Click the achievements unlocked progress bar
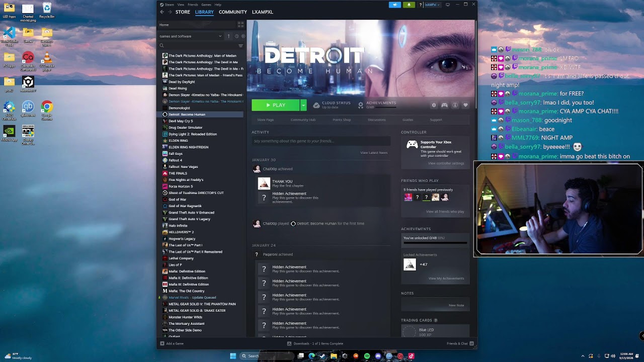The width and height of the screenshot is (644, 362). (x=435, y=242)
